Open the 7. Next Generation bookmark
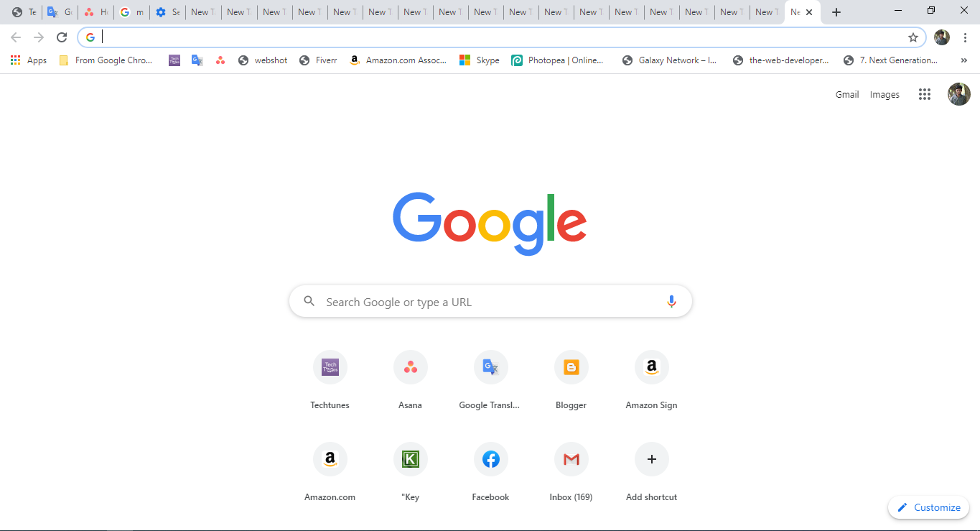This screenshot has width=980, height=531. pyautogui.click(x=891, y=60)
